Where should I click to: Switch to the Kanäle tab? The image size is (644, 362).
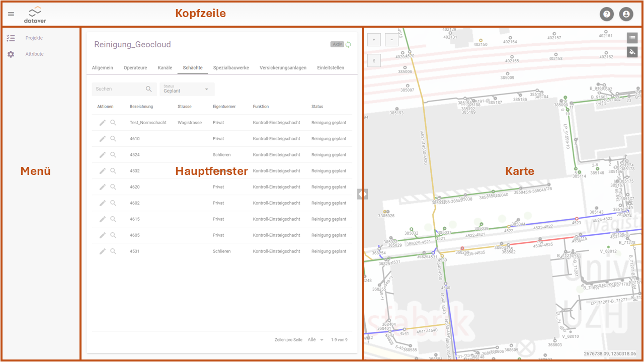[x=165, y=68]
